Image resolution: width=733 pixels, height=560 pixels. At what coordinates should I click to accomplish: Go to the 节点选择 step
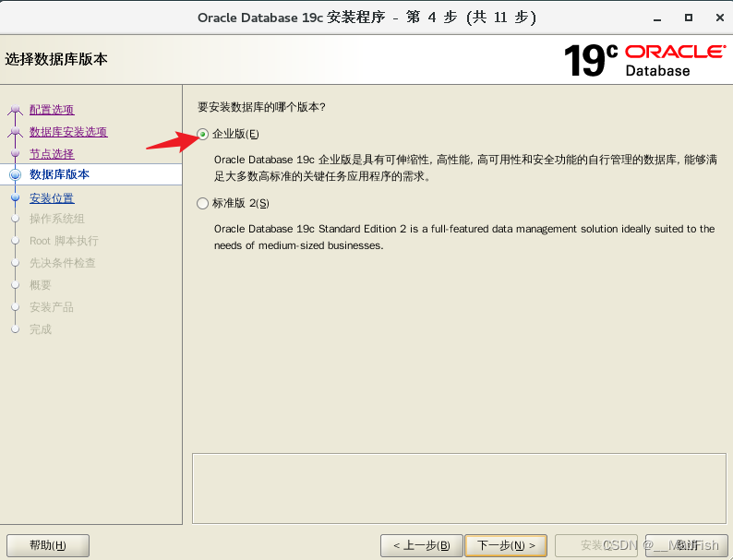click(x=52, y=154)
